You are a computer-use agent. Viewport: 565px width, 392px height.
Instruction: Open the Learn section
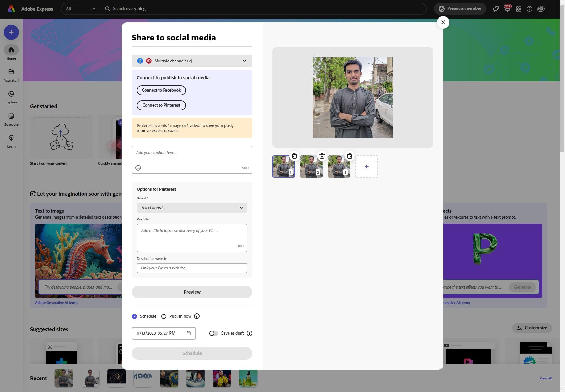[x=11, y=141]
